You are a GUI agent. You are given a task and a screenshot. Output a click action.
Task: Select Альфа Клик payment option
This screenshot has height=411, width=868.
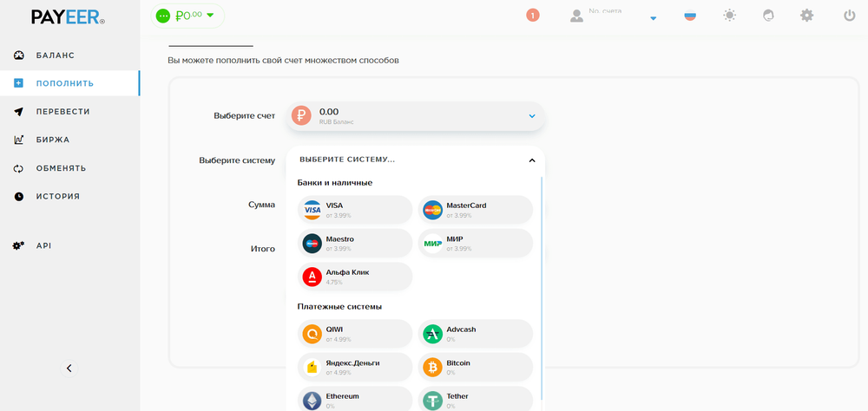355,277
